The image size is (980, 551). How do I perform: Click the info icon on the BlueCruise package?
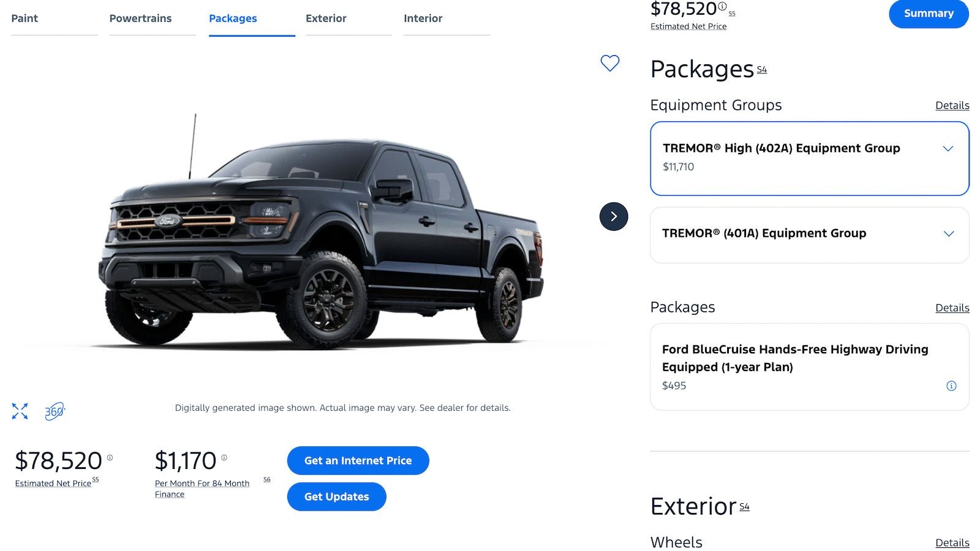point(951,386)
